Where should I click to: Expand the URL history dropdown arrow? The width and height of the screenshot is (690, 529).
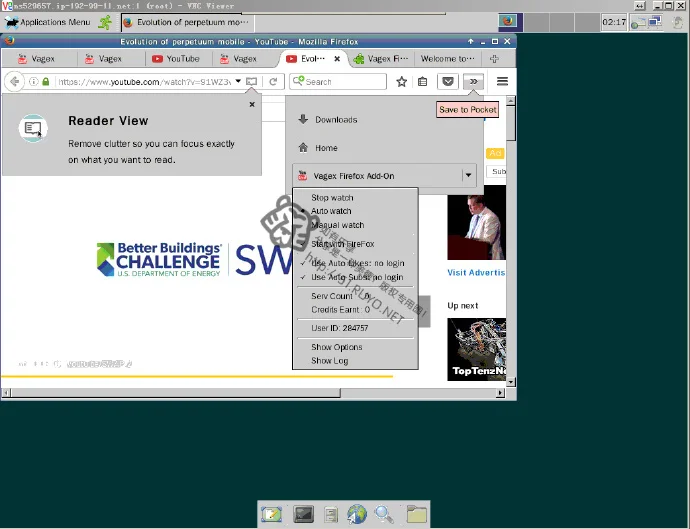[238, 81]
